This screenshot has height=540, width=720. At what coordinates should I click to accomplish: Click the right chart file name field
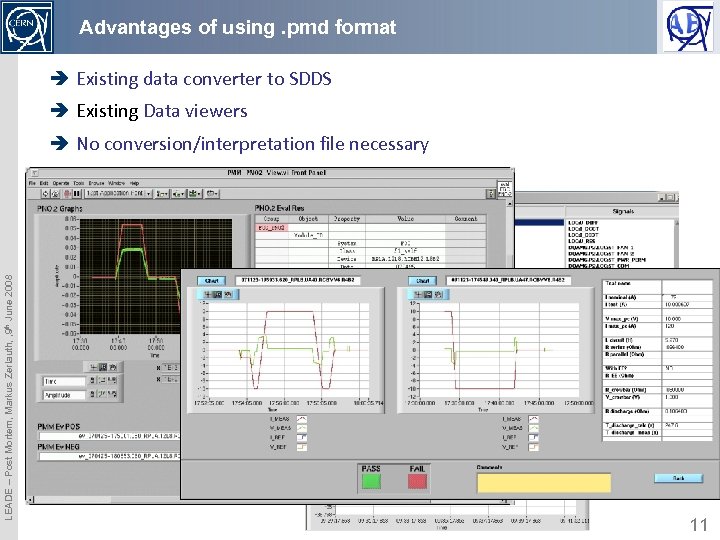[x=508, y=280]
